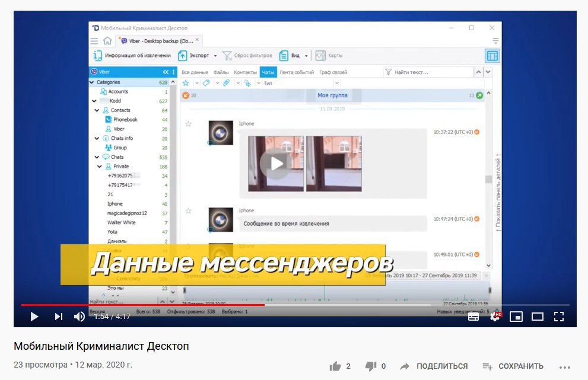Switch to Файлы tab
This screenshot has width=588, height=380.
pos(221,72)
